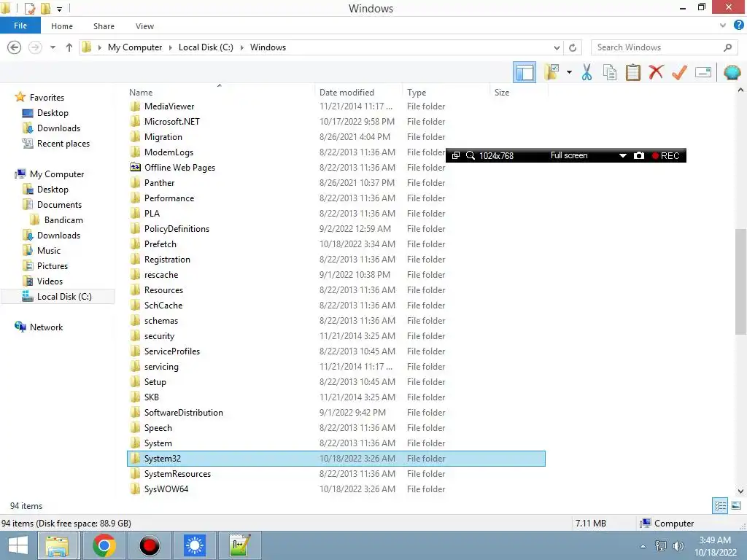Select Recent places in Favorites
This screenshot has width=747, height=560.
click(x=63, y=144)
